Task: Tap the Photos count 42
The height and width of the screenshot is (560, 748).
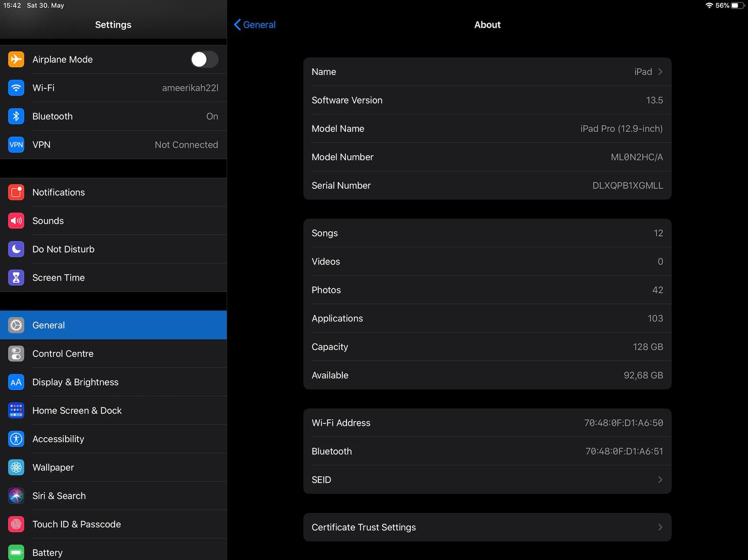Action: click(x=658, y=290)
